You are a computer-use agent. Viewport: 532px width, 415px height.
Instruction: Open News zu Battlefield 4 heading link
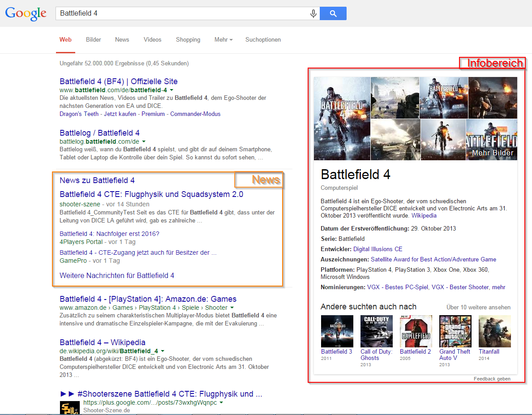[x=97, y=180]
